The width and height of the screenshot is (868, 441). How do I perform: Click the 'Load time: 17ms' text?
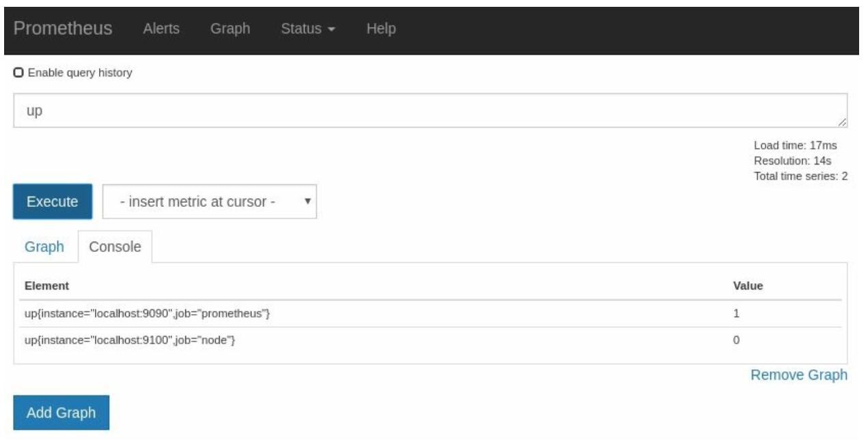point(795,145)
